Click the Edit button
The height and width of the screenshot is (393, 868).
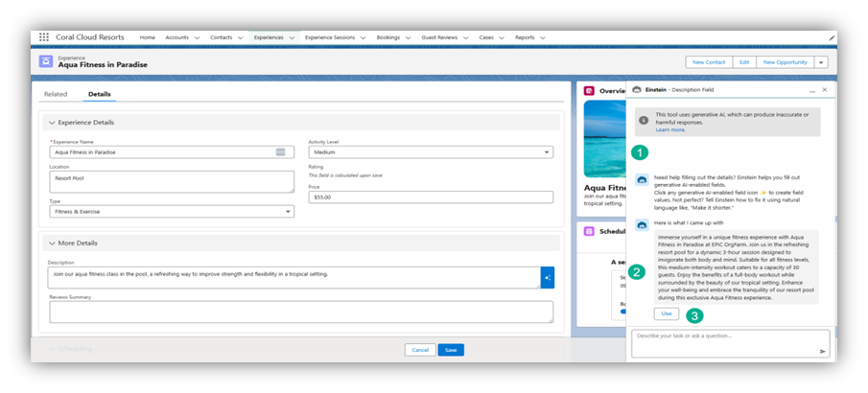click(x=744, y=62)
